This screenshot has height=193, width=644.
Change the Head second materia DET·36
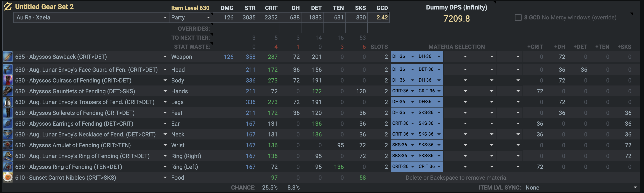[x=430, y=70]
